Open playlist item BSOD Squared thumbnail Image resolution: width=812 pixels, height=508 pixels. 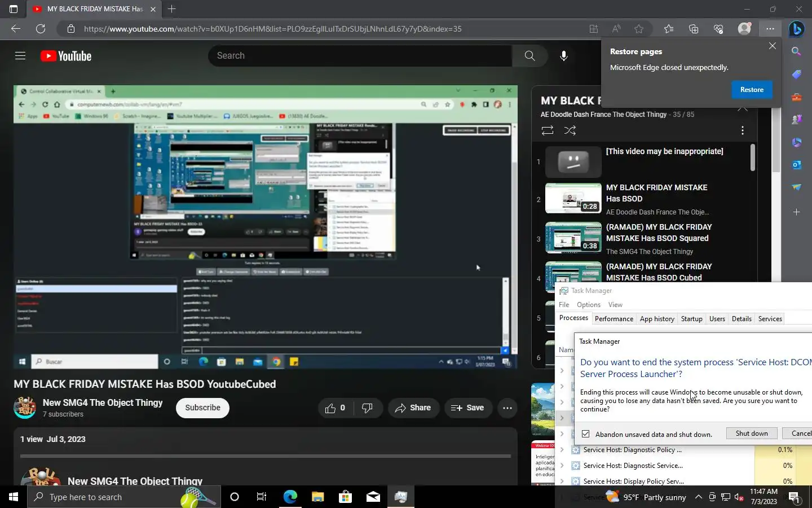point(573,237)
